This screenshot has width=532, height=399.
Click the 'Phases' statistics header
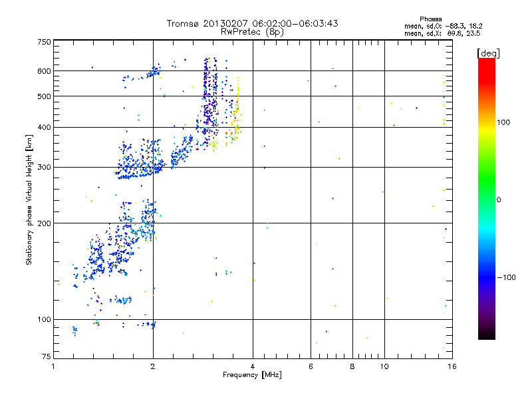coord(430,19)
